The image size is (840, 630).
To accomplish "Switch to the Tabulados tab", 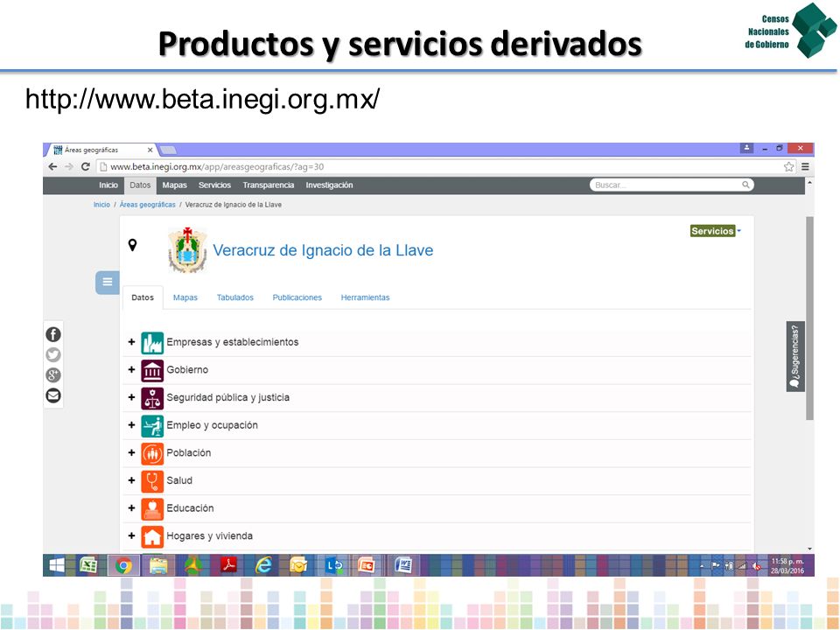I will (x=235, y=297).
